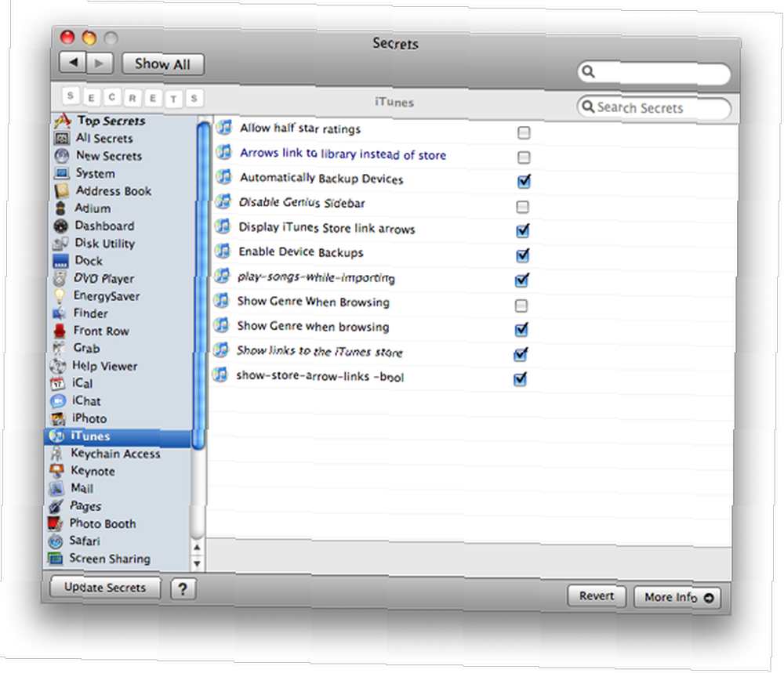Click the iTunes icon beside Automatically Backup Devices
This screenshot has width=784, height=673.
[x=224, y=177]
